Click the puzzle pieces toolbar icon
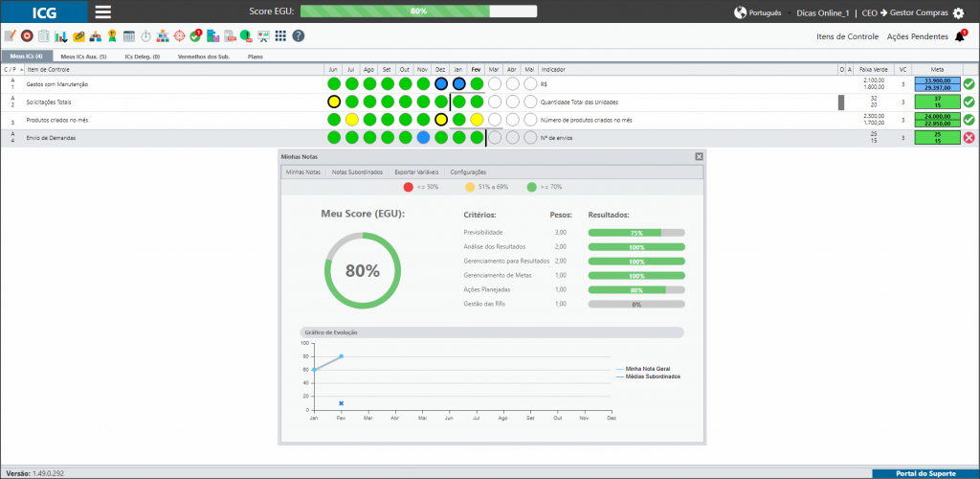Screen dimensions: 980x479 pyautogui.click(x=213, y=35)
